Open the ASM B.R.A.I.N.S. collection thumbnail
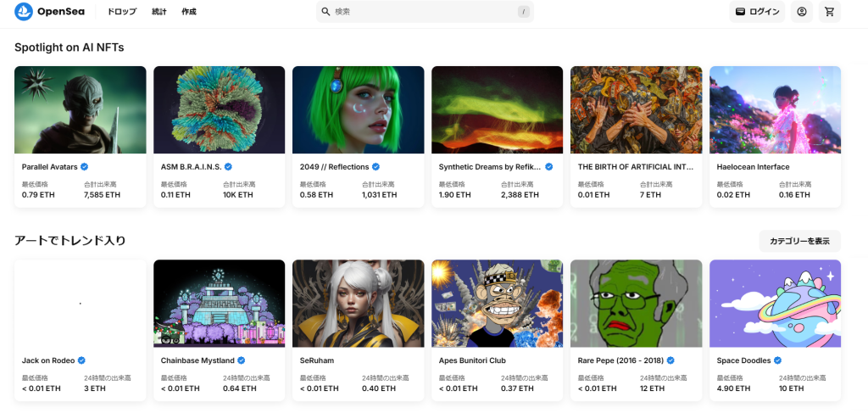Image resolution: width=868 pixels, height=419 pixels. coord(219,109)
